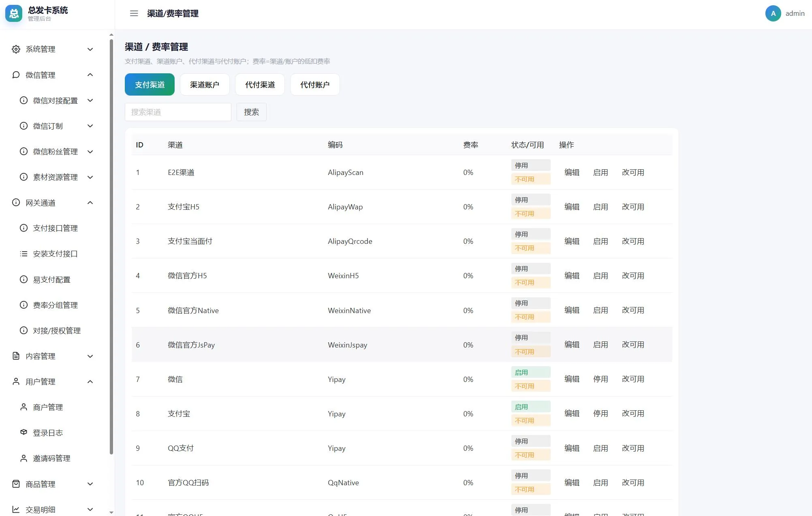The image size is (812, 516).
Task: Switch to the 代付账户 tab
Action: click(315, 85)
